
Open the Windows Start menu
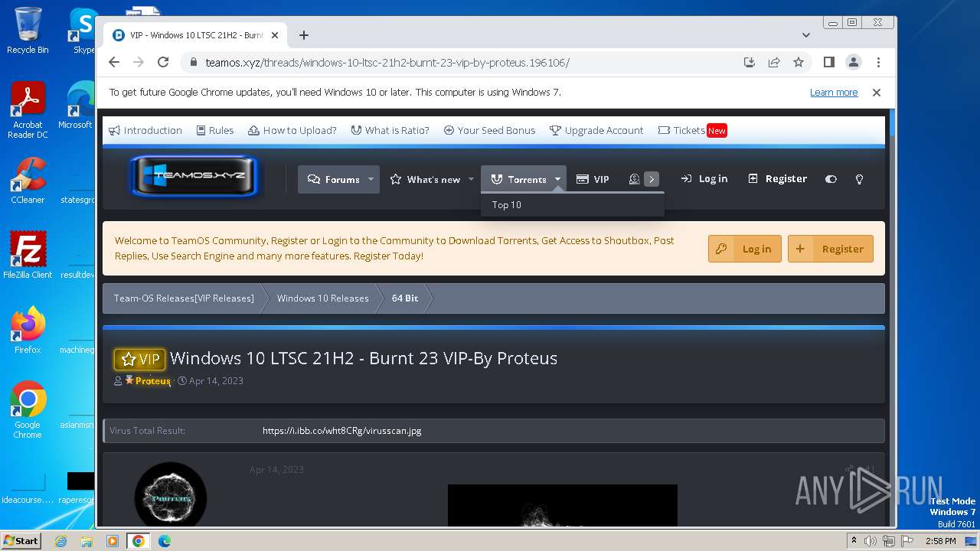click(21, 540)
